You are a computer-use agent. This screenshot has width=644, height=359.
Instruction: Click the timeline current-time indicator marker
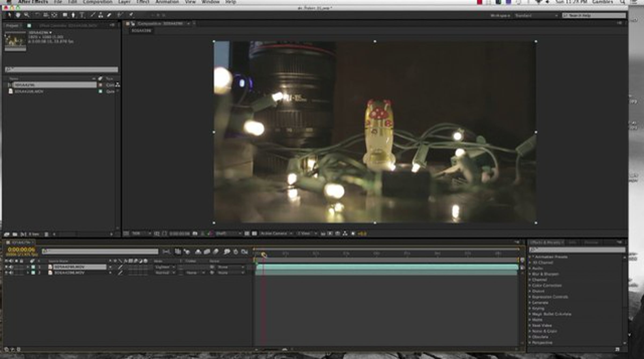click(x=264, y=255)
